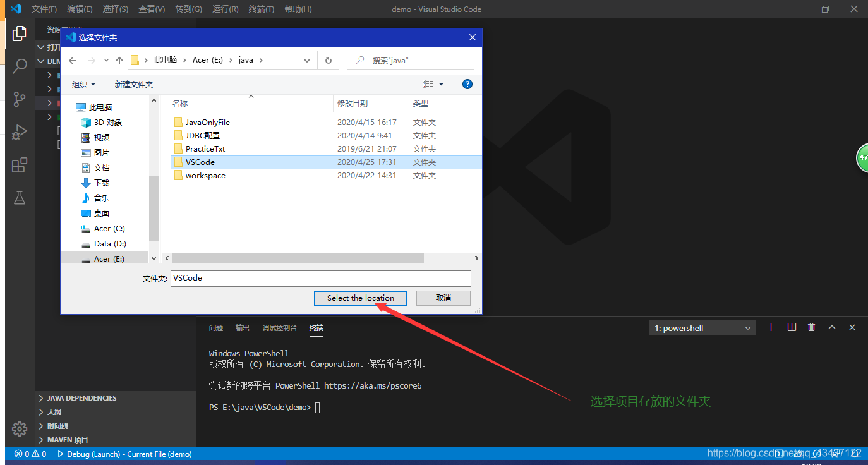Maximize the terminal panel with up chevron
This screenshot has height=465, width=868.
(x=832, y=327)
